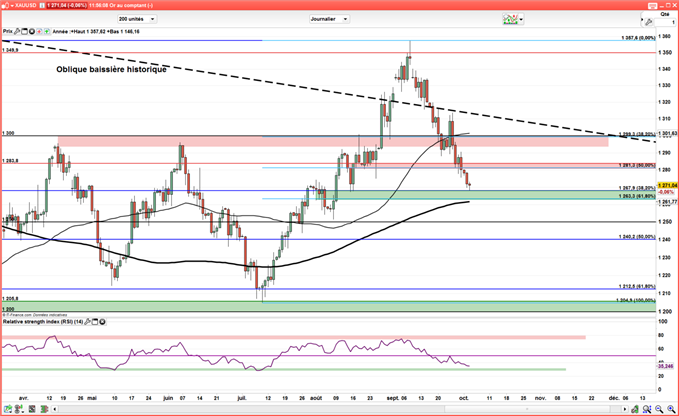
Task: Click the 'sept.' date label on time axis
Action: point(393,398)
